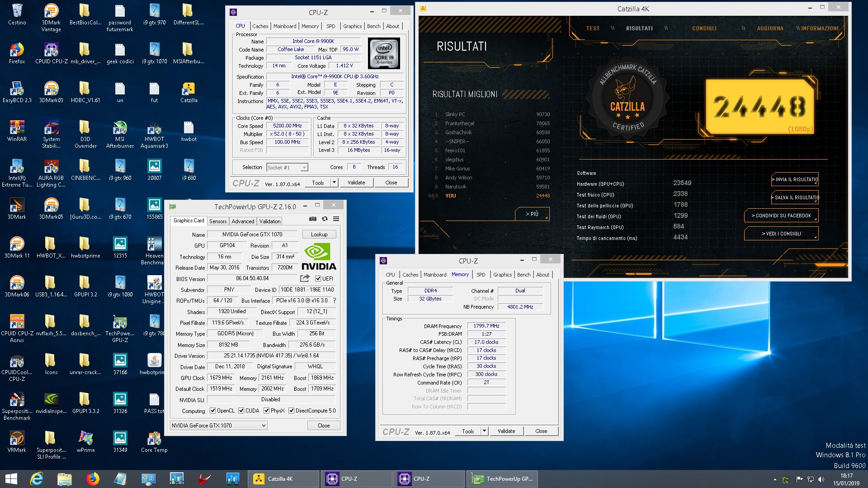Click Close button in GPU-Z window
Screen dimensions: 868x488
pyautogui.click(x=324, y=426)
